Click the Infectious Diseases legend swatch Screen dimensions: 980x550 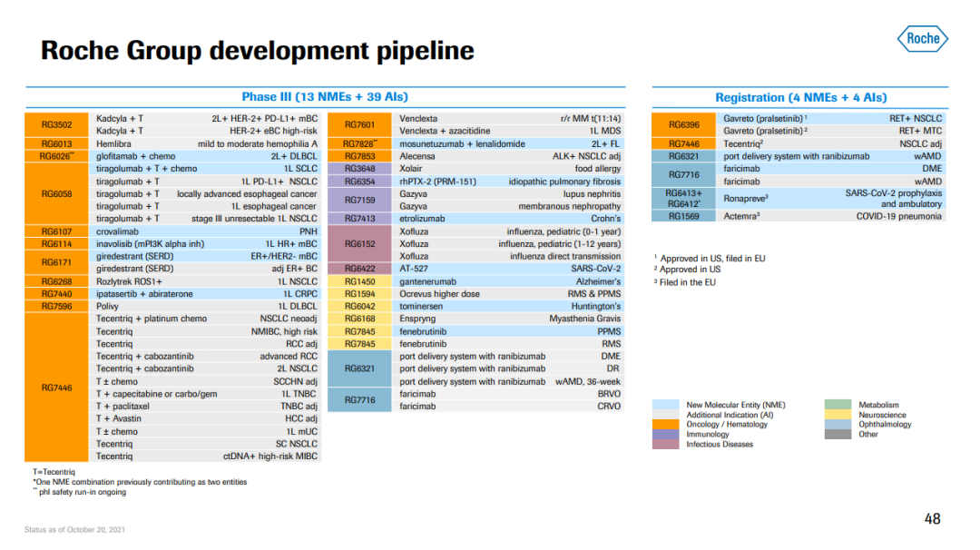[x=666, y=445]
